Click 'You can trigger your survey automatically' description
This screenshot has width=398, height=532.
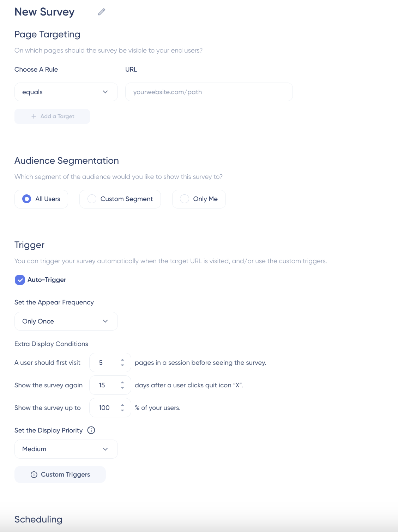pyautogui.click(x=171, y=261)
